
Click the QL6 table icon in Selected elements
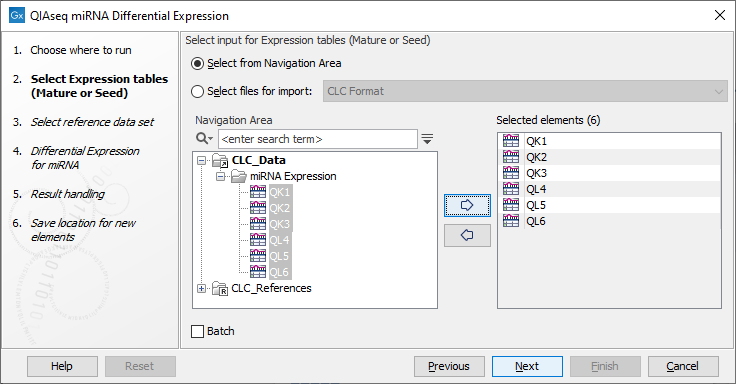(x=511, y=221)
